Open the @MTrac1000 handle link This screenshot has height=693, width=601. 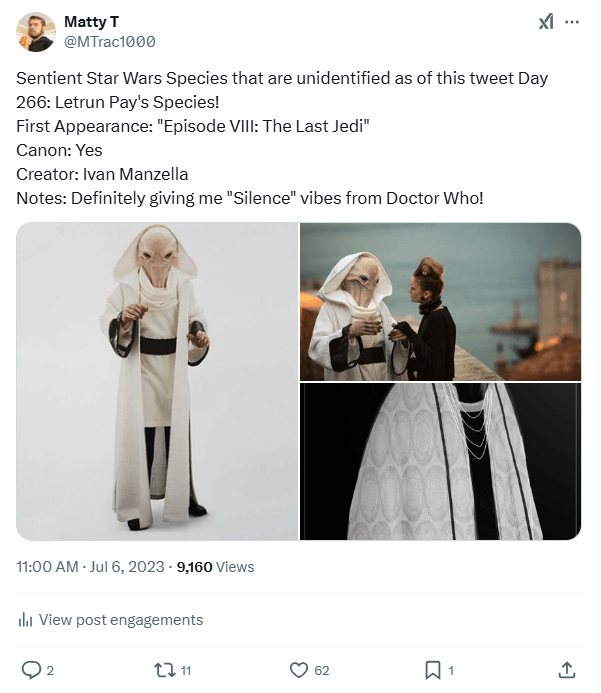click(x=109, y=41)
